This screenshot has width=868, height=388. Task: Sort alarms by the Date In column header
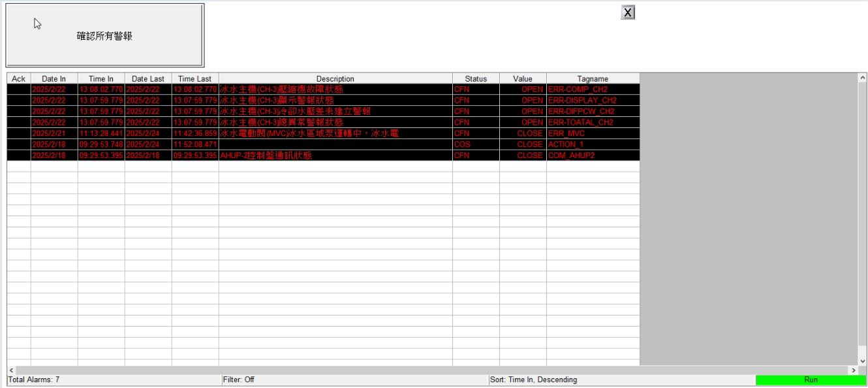click(x=54, y=79)
